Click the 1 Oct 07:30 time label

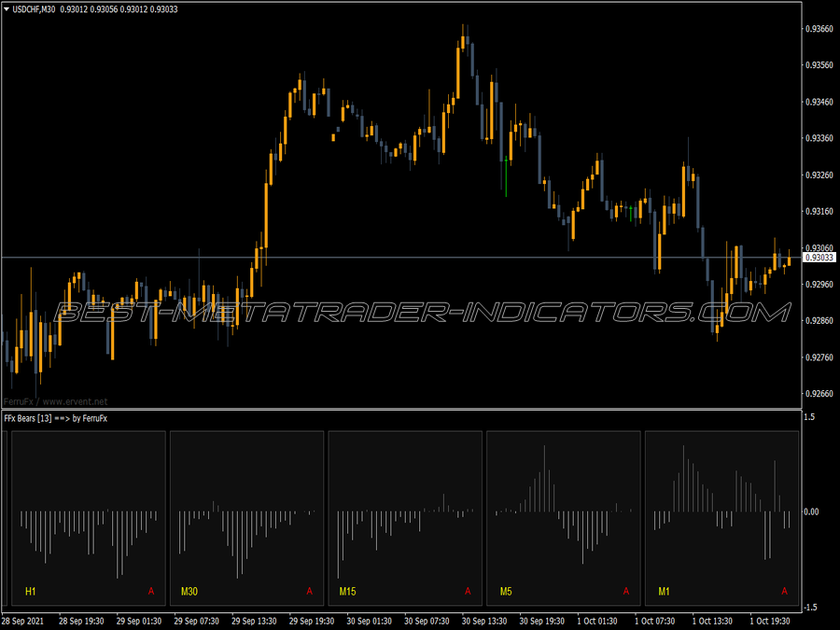click(x=654, y=621)
